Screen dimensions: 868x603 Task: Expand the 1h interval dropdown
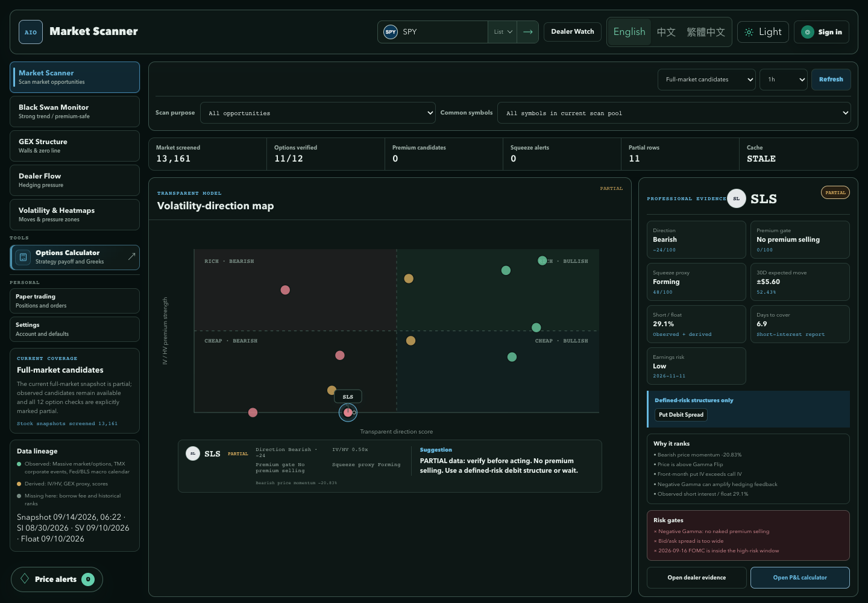click(784, 80)
